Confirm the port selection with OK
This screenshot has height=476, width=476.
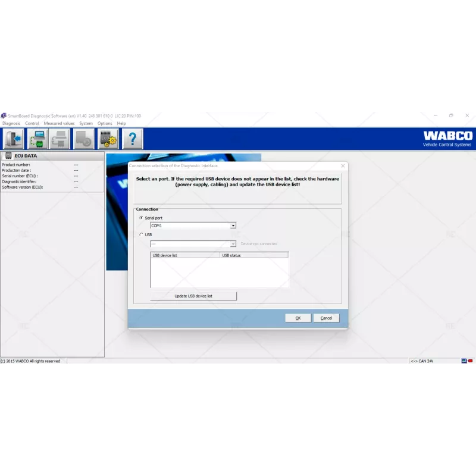point(297,318)
